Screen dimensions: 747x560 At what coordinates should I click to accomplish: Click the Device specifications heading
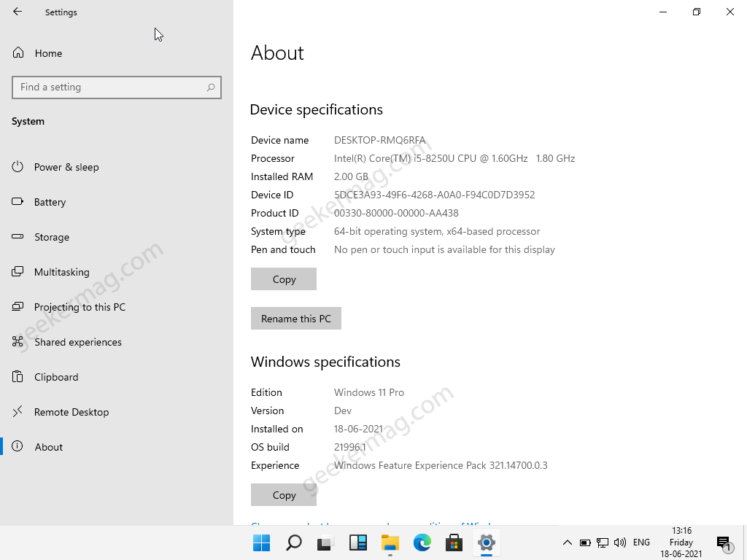point(317,109)
